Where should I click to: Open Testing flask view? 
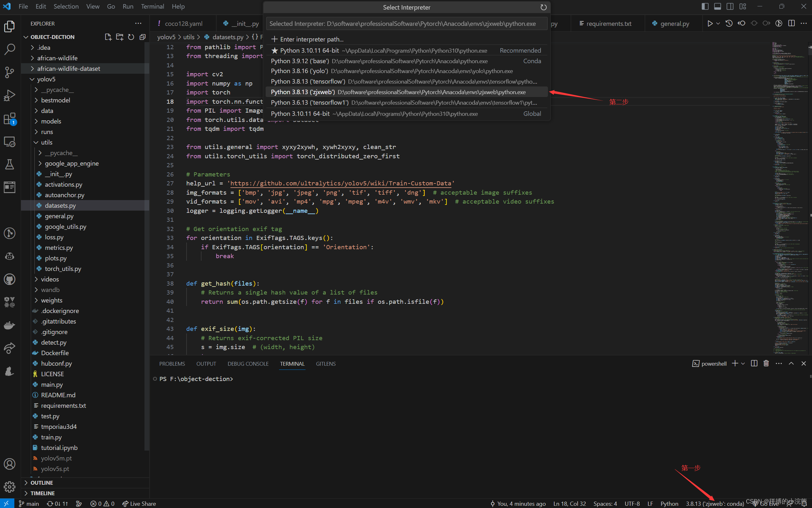(x=9, y=164)
